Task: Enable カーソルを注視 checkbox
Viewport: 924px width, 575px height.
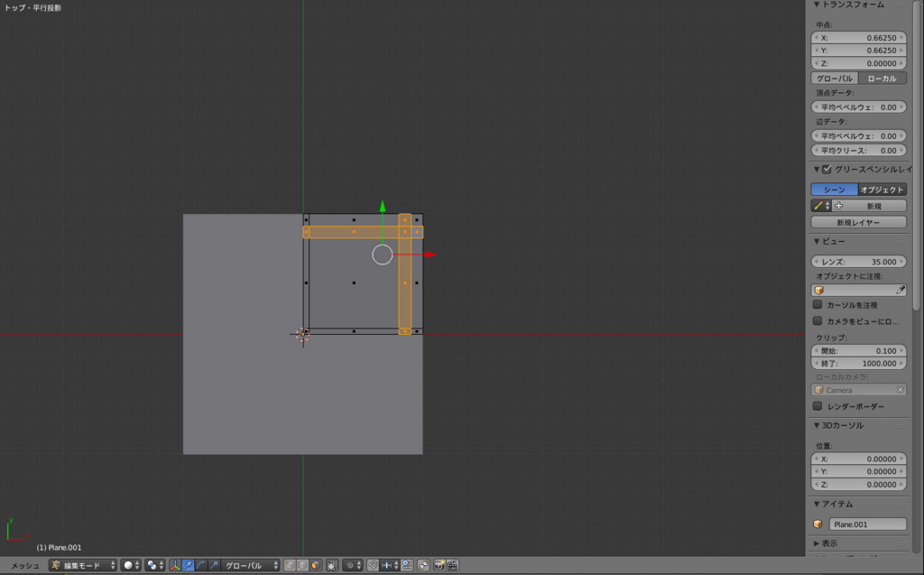Action: point(818,305)
